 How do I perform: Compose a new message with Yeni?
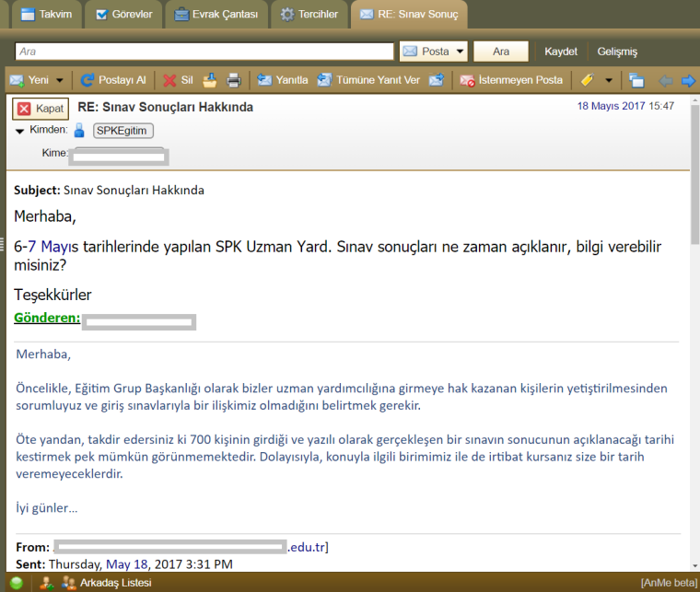pyautogui.click(x=29, y=80)
